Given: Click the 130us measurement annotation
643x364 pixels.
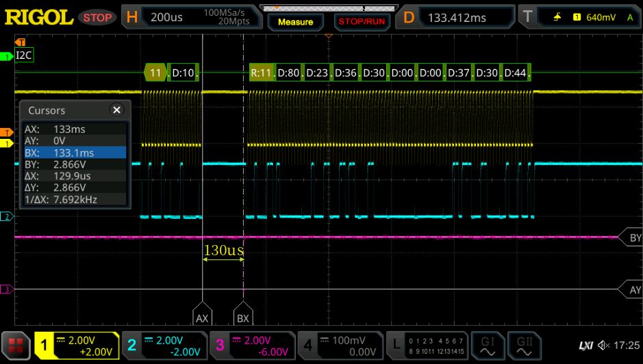Looking at the screenshot, I should point(223,250).
